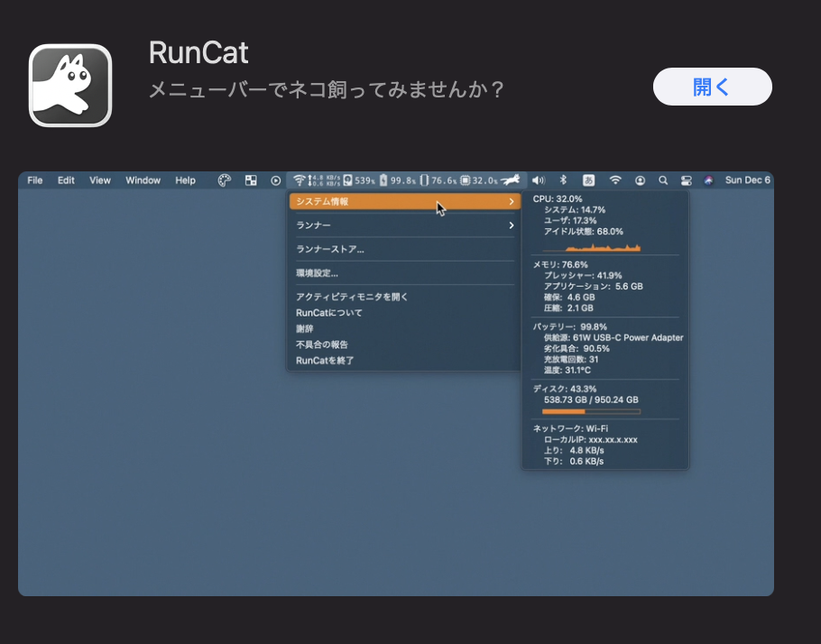The image size is (821, 644).
Task: Click the window layout grid menu bar icon
Action: [252, 180]
